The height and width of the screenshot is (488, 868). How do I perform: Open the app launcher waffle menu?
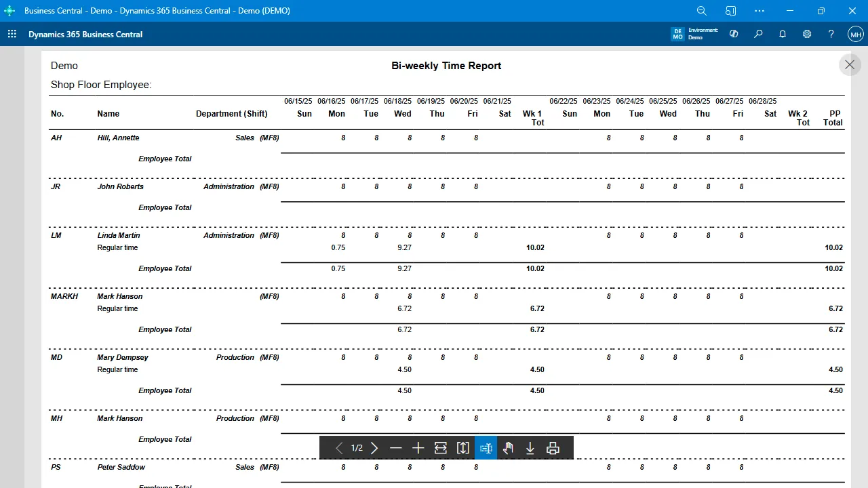pyautogui.click(x=12, y=34)
